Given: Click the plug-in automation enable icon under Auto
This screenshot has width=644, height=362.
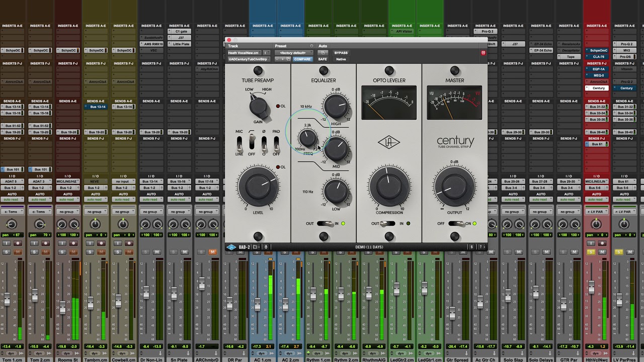Looking at the screenshot, I should pyautogui.click(x=323, y=53).
